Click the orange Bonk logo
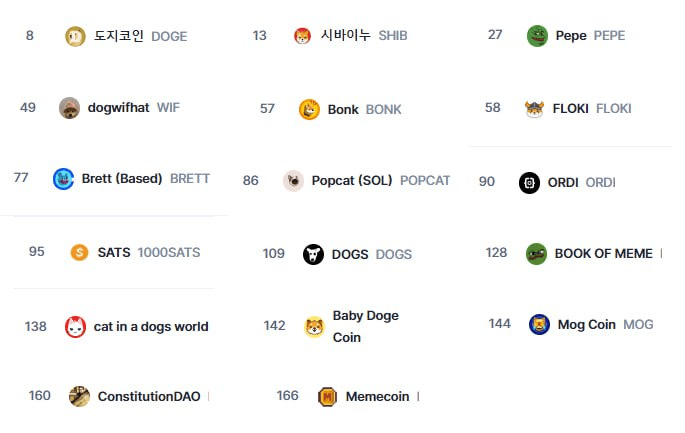 (x=309, y=109)
